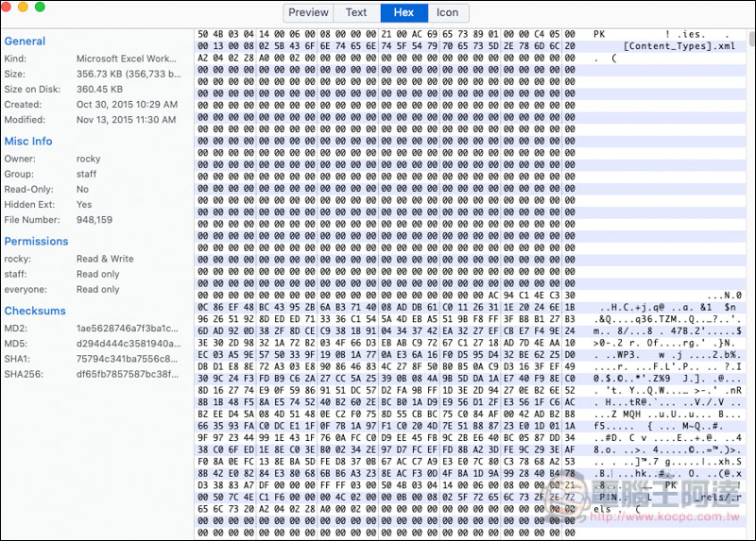Image resolution: width=756 pixels, height=541 pixels.
Task: Select the Created date Oct 30, 2015
Action: [x=127, y=105]
